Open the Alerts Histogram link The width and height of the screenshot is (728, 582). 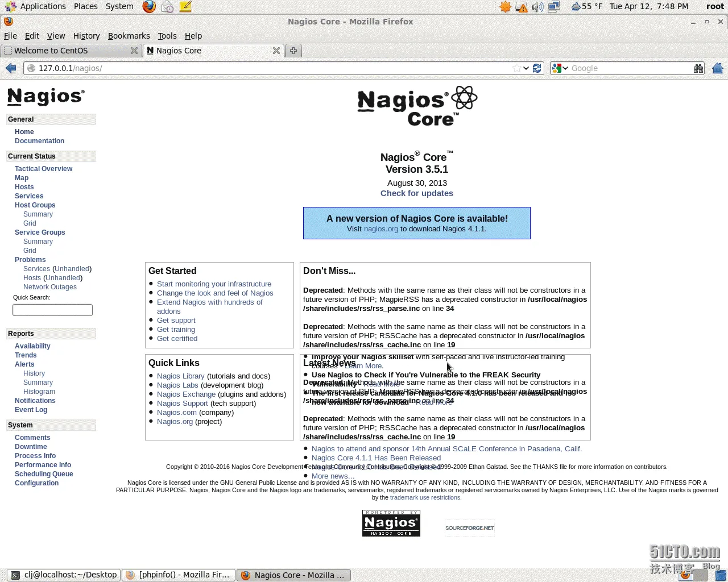pyautogui.click(x=39, y=392)
